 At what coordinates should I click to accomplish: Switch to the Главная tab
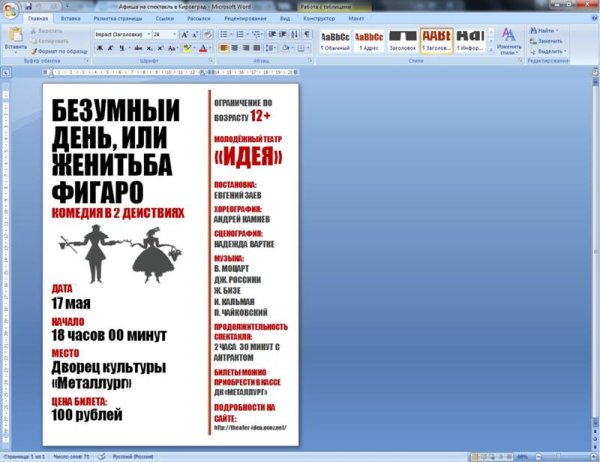point(38,18)
